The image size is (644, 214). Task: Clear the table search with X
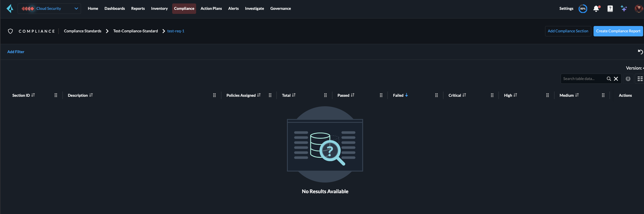616,79
